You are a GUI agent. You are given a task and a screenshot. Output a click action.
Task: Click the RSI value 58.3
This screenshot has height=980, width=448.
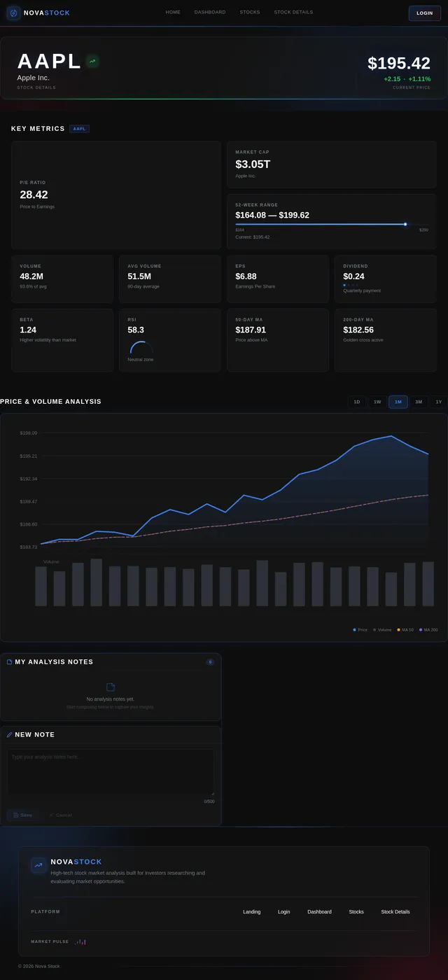tap(136, 330)
